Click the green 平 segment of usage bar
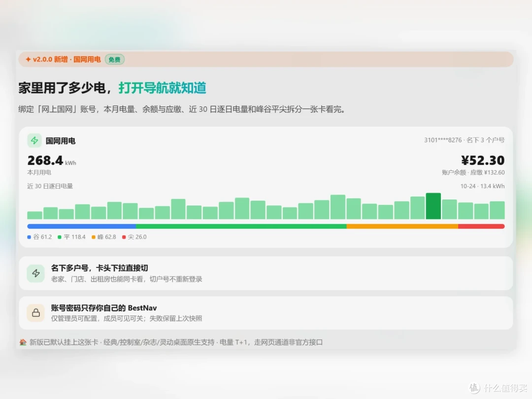 241,226
